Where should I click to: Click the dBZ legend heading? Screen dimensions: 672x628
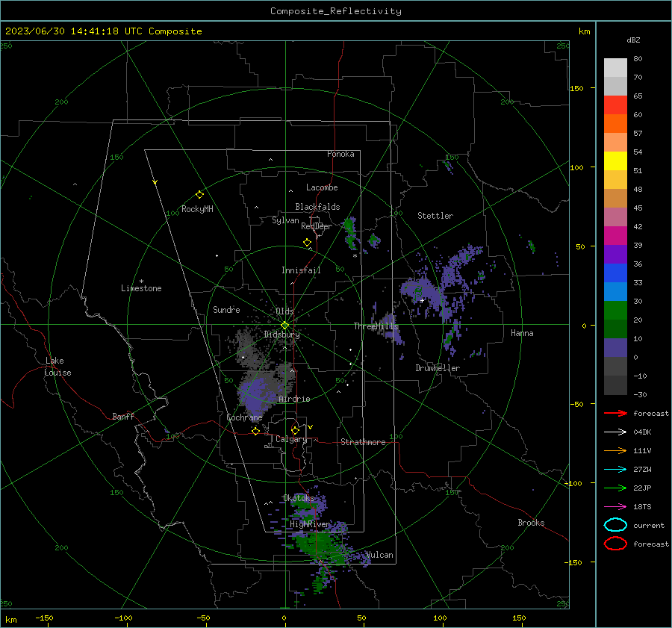pos(633,40)
